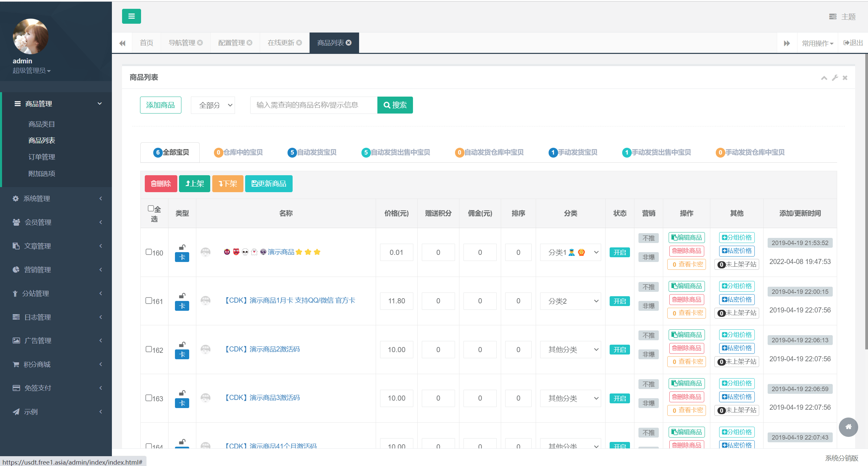
Task: Open the 全部分 category filter dropdown
Action: point(213,105)
